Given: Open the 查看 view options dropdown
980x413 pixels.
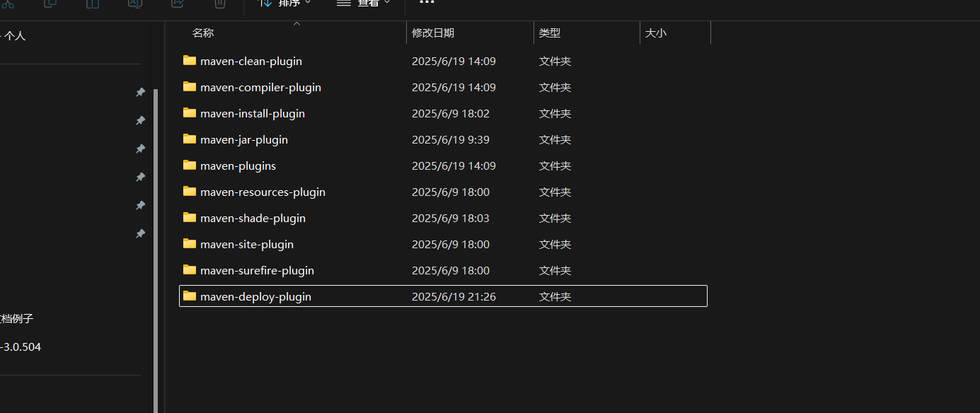Looking at the screenshot, I should [362, 4].
